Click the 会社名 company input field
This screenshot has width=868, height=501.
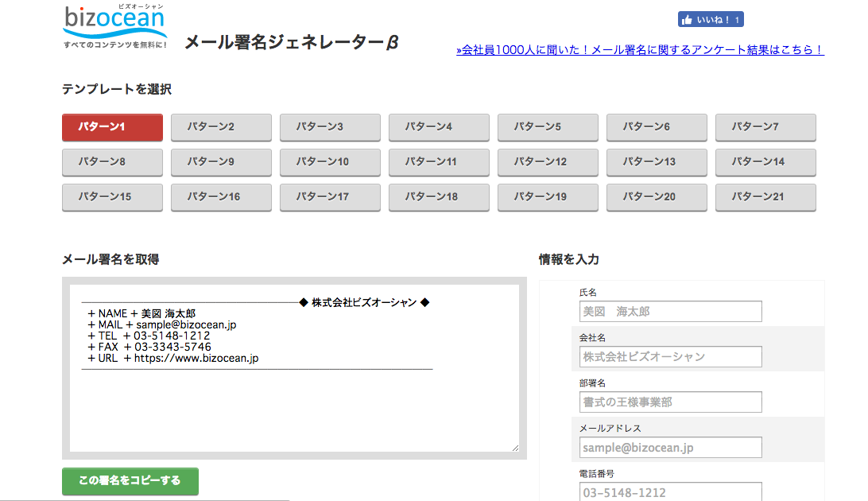tap(670, 356)
